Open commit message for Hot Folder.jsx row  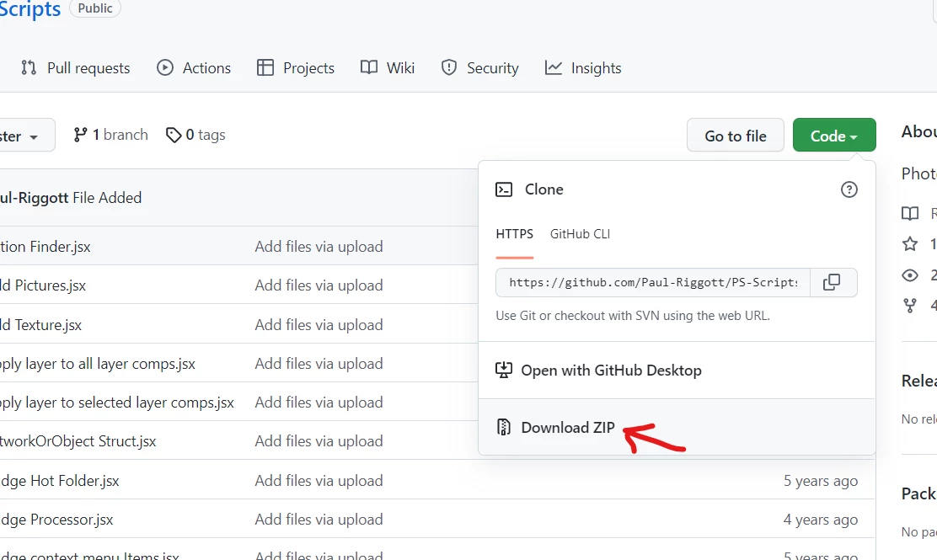click(319, 481)
